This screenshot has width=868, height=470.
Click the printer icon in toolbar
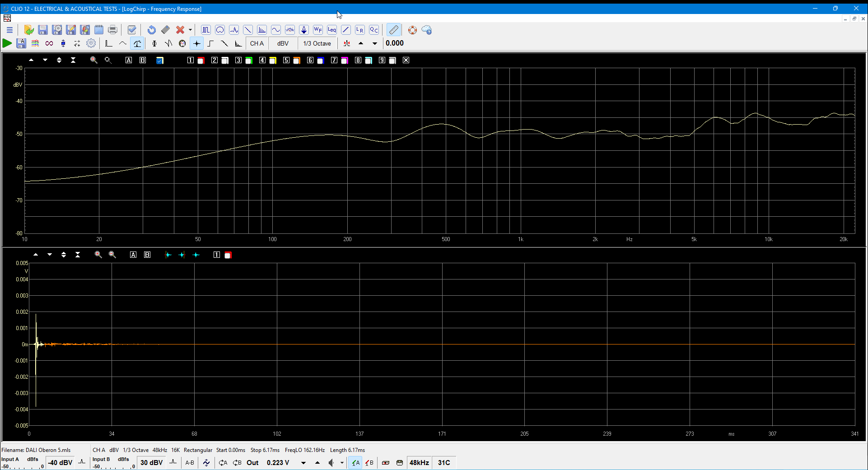pyautogui.click(x=112, y=30)
